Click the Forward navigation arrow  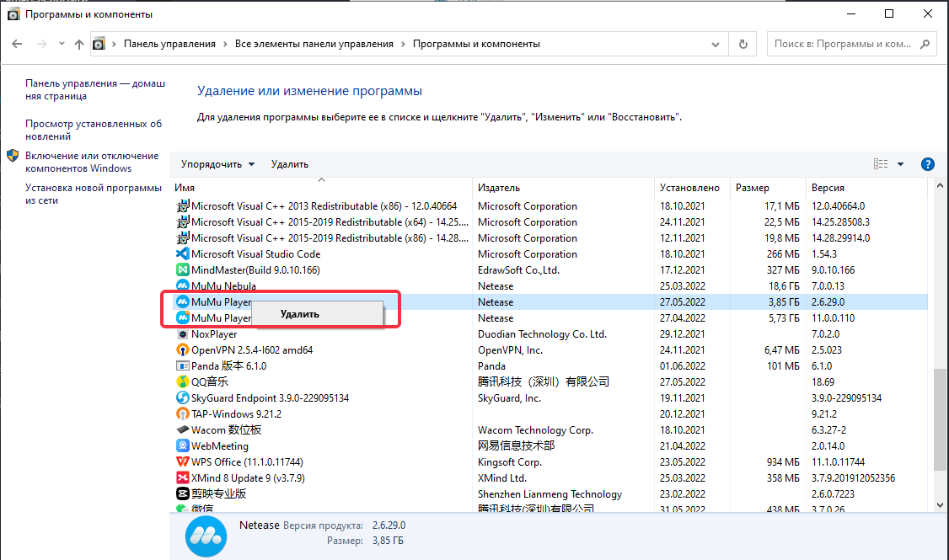42,44
